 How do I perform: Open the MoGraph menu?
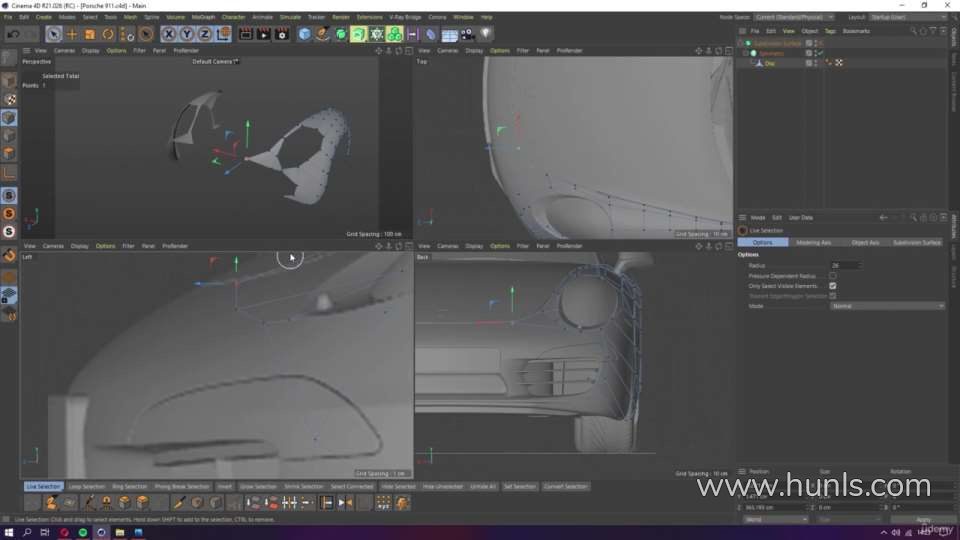click(203, 17)
